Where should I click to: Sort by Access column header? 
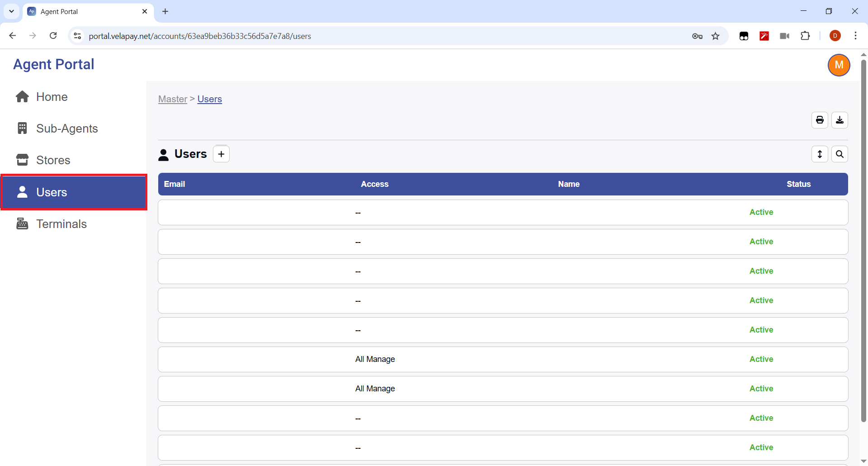[375, 184]
